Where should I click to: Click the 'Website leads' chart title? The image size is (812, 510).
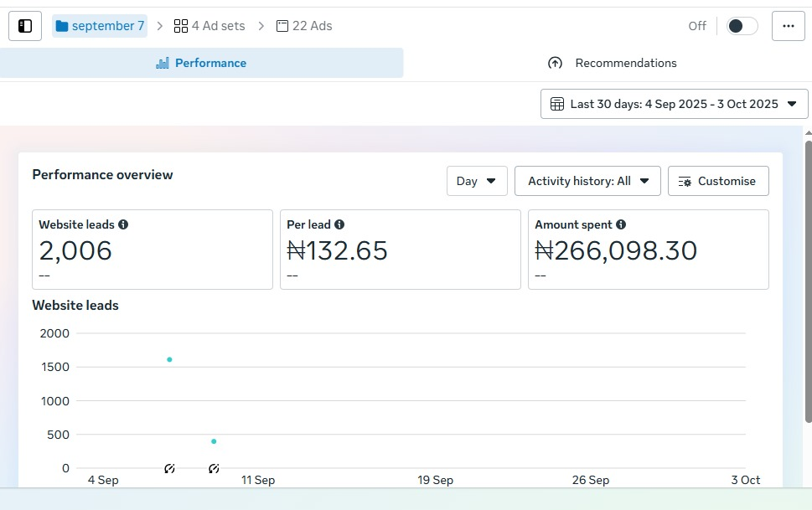tap(75, 306)
